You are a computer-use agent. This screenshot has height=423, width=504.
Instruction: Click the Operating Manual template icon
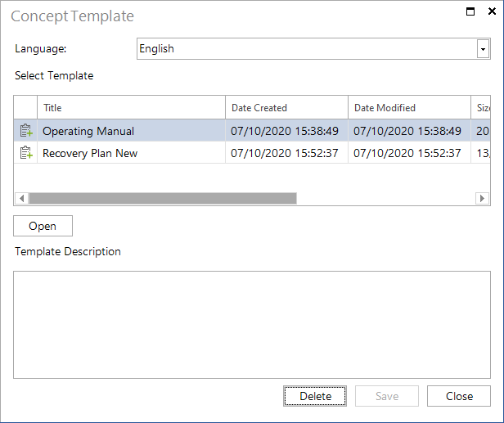tap(26, 131)
